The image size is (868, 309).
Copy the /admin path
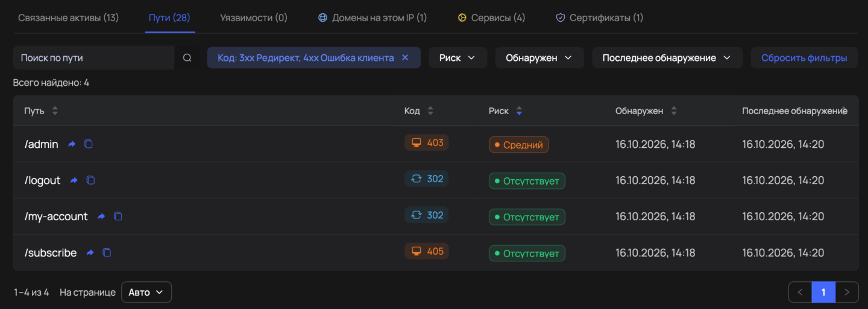click(89, 144)
